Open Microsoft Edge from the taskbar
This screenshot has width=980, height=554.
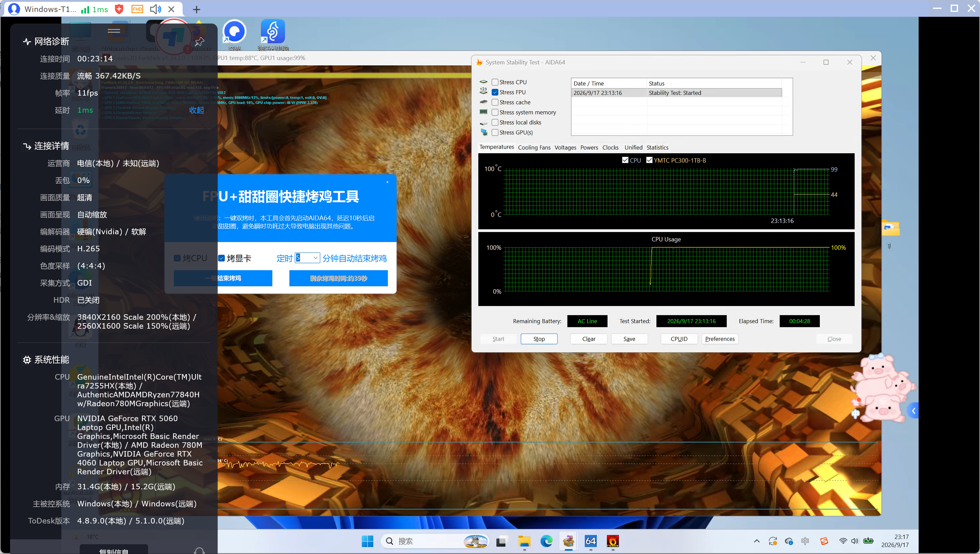click(546, 541)
